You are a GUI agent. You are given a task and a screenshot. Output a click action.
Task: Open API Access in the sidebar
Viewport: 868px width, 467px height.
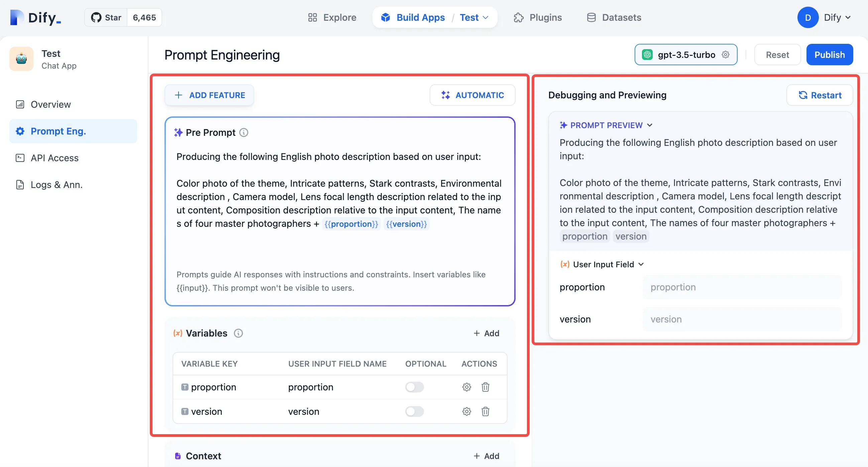[x=54, y=158]
